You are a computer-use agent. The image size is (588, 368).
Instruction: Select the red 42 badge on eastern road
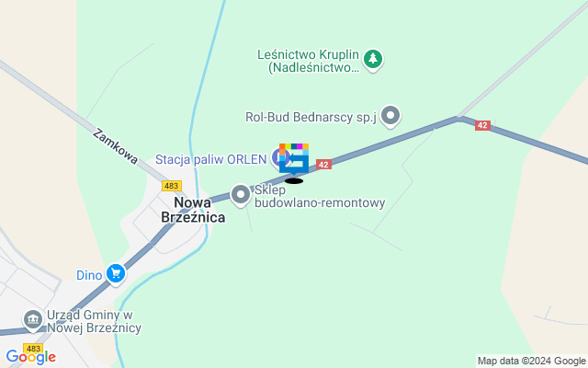pyautogui.click(x=482, y=125)
